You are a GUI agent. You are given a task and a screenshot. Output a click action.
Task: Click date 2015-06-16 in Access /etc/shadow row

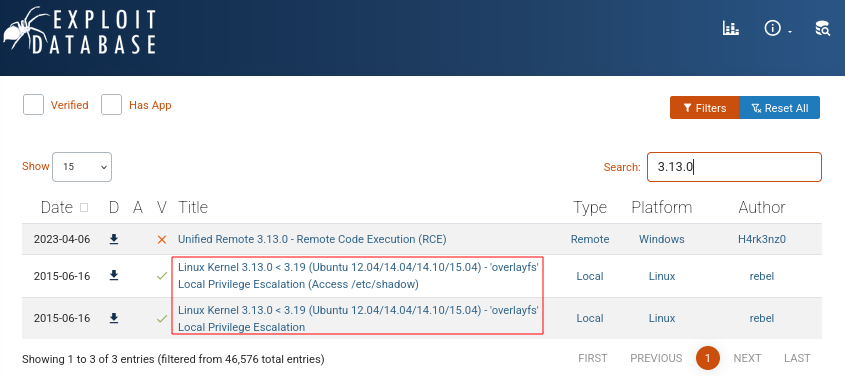tap(61, 276)
